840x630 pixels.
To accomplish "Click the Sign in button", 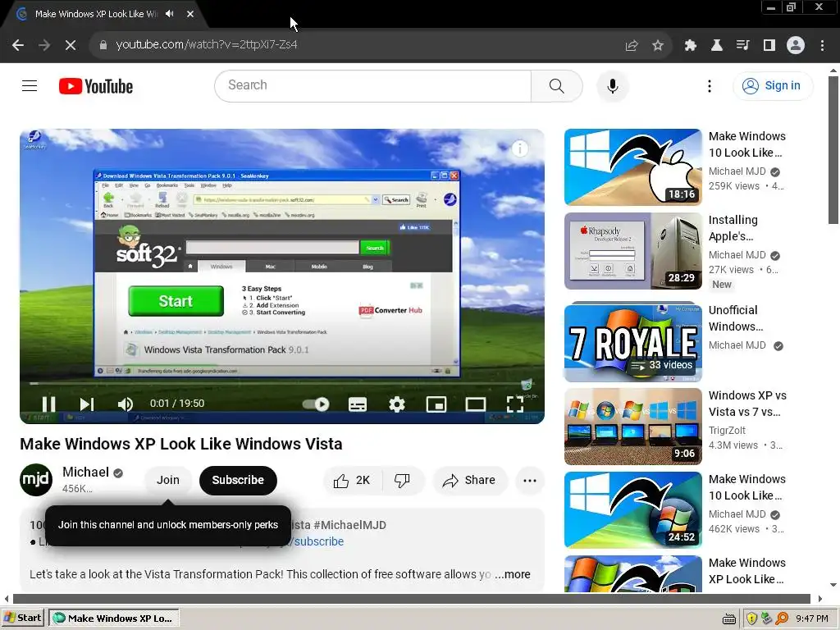I will 773,85.
